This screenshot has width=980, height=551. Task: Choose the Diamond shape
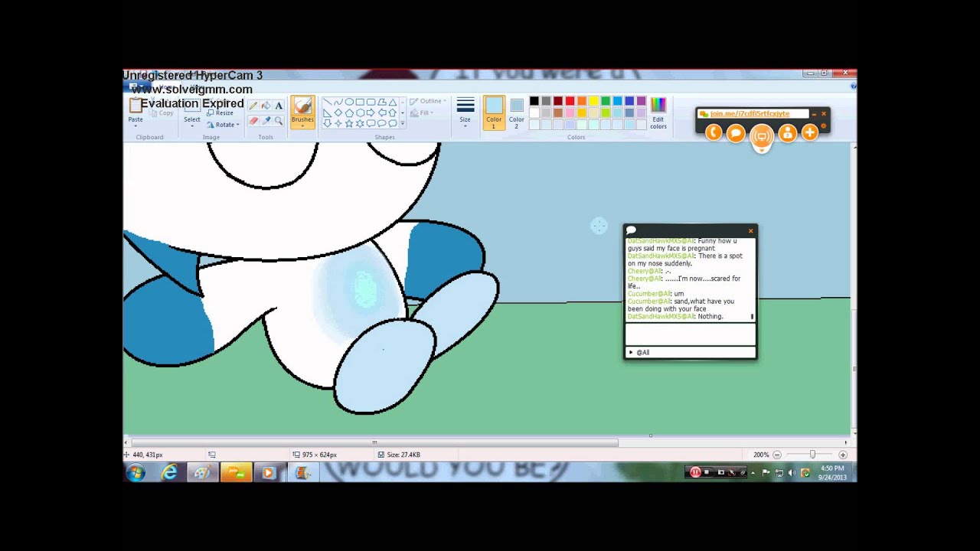tap(338, 112)
